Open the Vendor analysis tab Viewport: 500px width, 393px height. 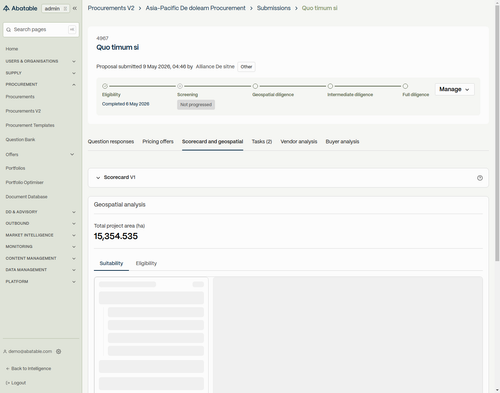[x=299, y=142]
